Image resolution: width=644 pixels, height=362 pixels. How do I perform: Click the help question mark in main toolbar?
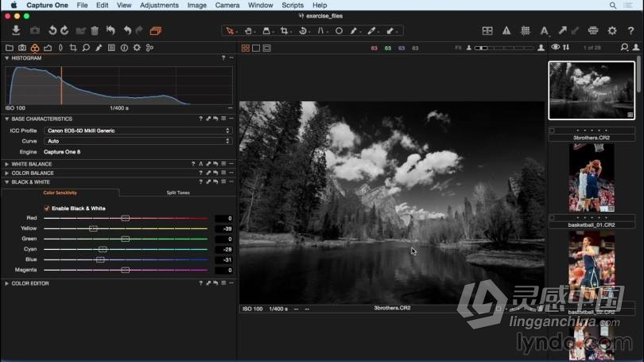click(x=630, y=31)
